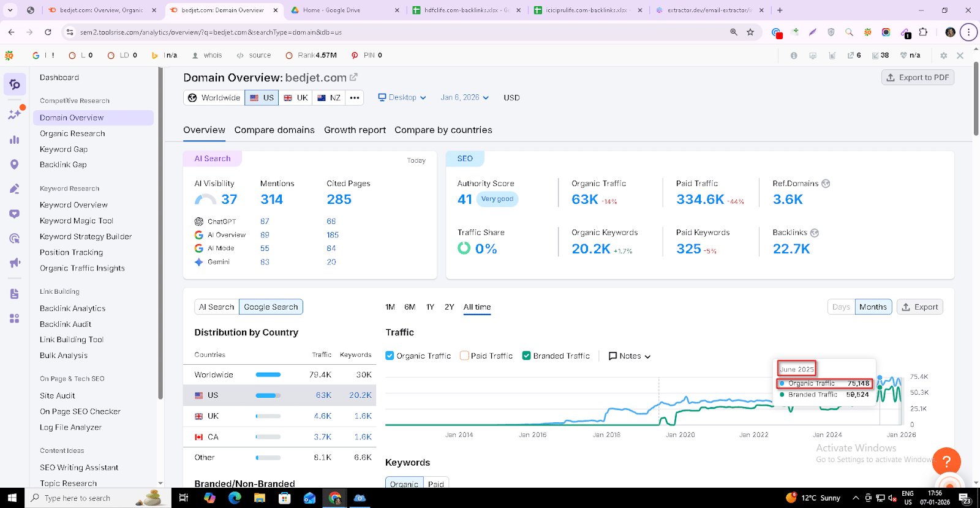The height and width of the screenshot is (508, 980).
Task: Open the Backlinks 22.7K value link
Action: (x=791, y=248)
